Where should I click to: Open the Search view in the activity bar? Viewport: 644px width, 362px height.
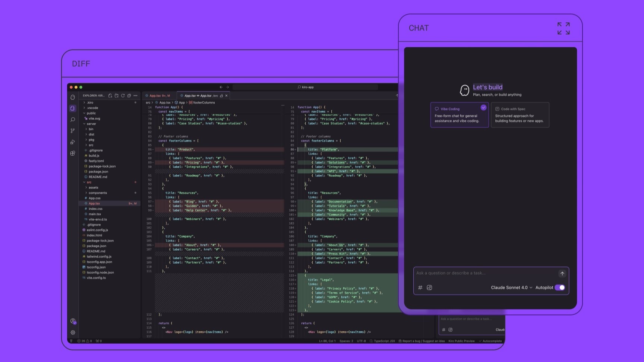tap(73, 120)
